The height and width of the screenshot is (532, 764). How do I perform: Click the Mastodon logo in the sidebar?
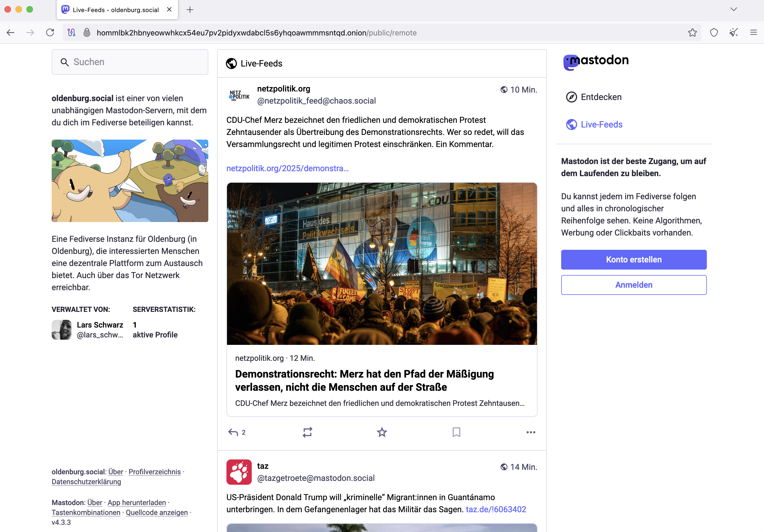coord(596,62)
